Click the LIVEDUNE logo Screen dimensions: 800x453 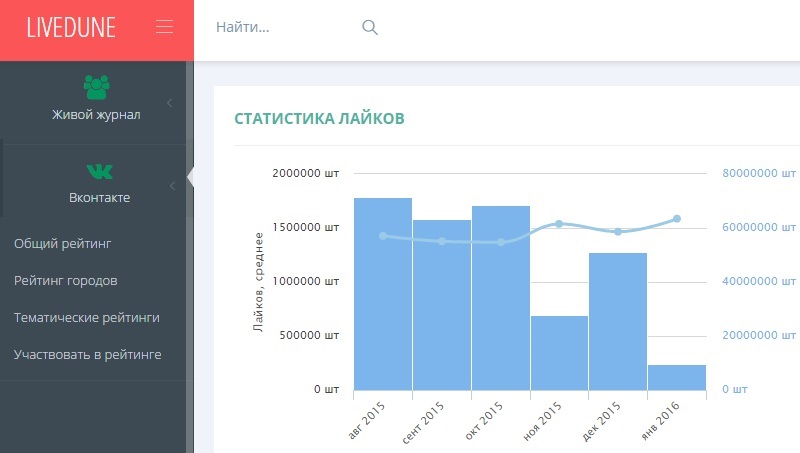pos(71,27)
